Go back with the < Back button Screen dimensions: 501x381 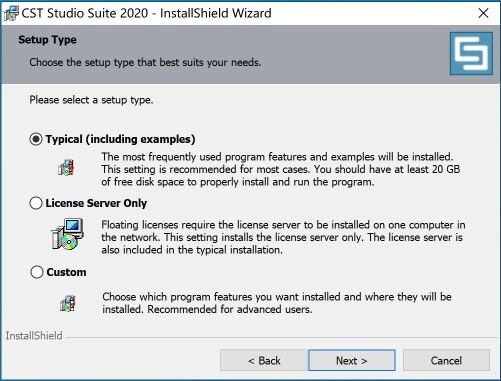tap(264, 360)
